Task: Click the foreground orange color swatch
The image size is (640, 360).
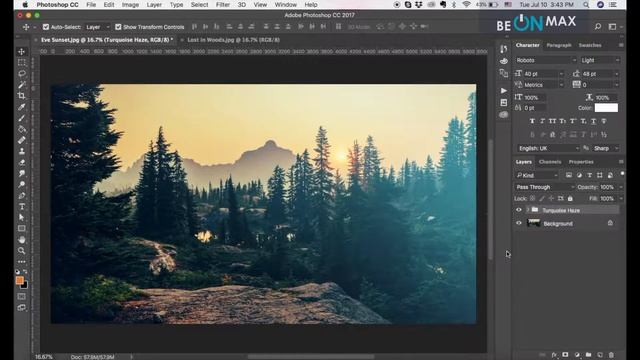Action: (x=19, y=280)
